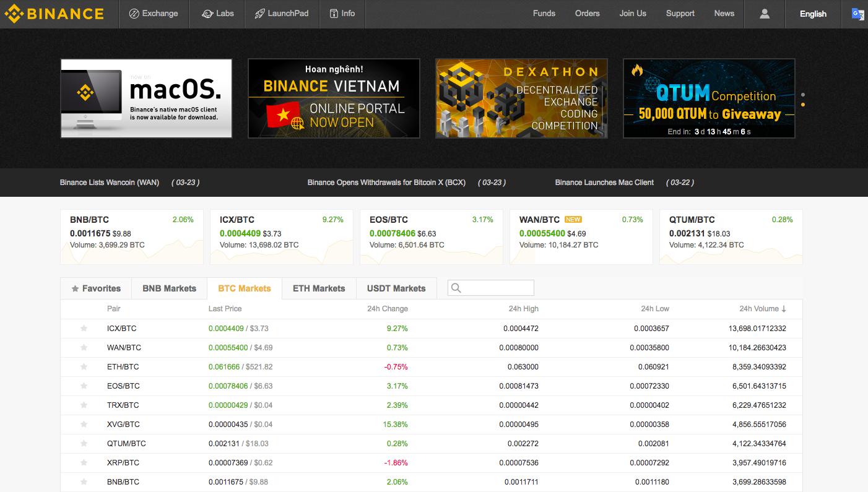Open the Binance Vietnam banner

point(334,98)
